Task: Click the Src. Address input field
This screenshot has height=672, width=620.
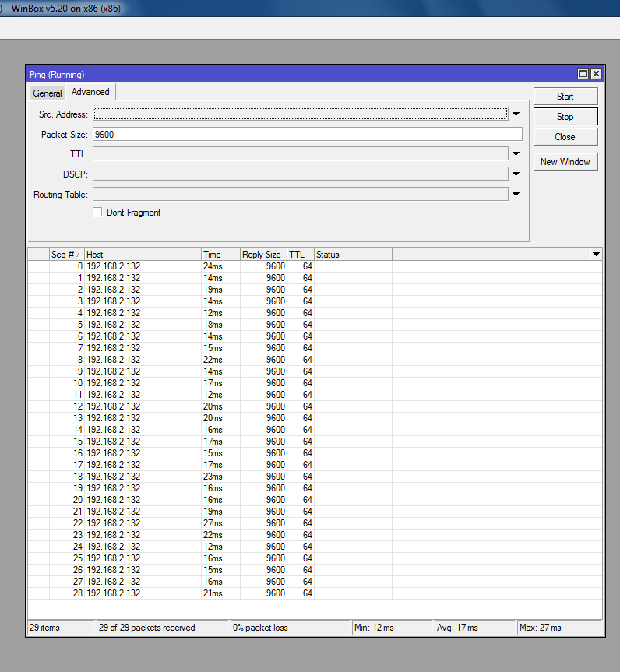Action: [300, 114]
